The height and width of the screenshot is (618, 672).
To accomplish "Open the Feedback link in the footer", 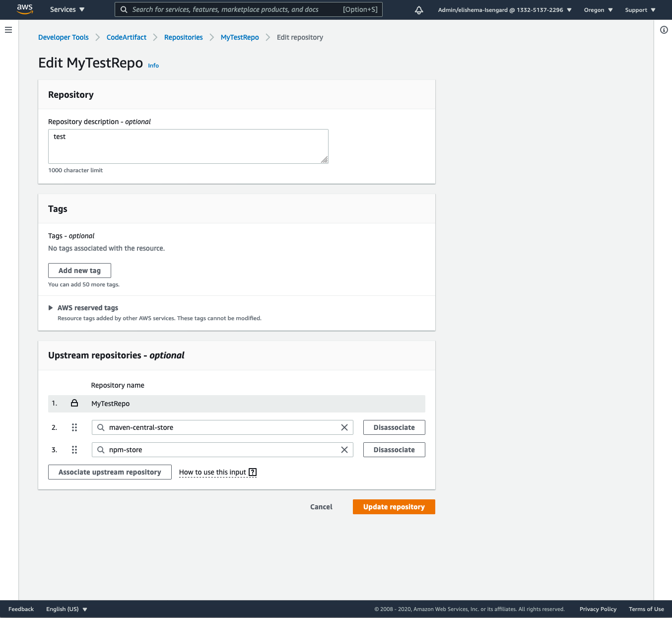I will pos(21,609).
